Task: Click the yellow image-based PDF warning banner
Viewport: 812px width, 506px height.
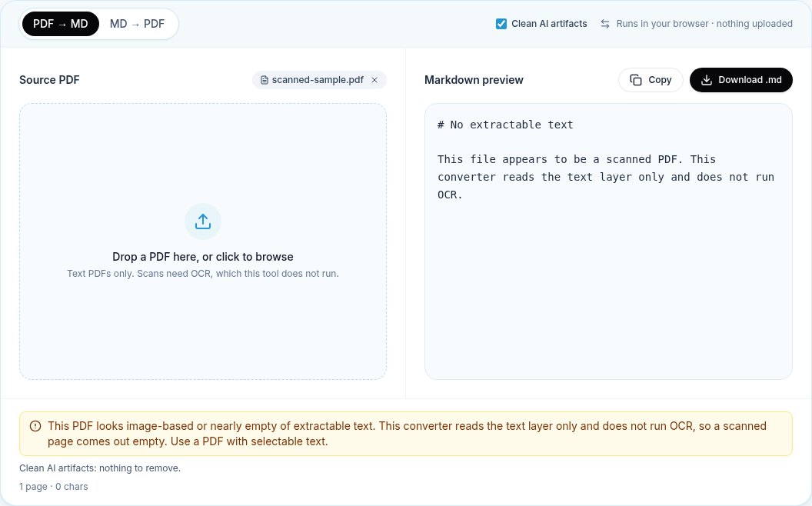Action: pyautogui.click(x=405, y=434)
